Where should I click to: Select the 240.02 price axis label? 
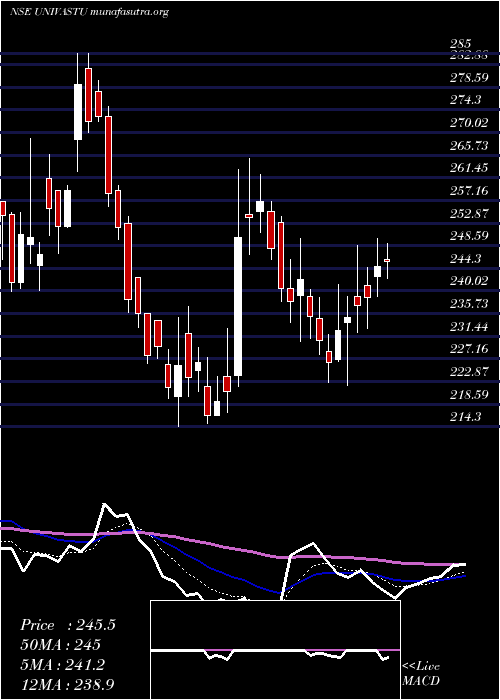point(470,281)
